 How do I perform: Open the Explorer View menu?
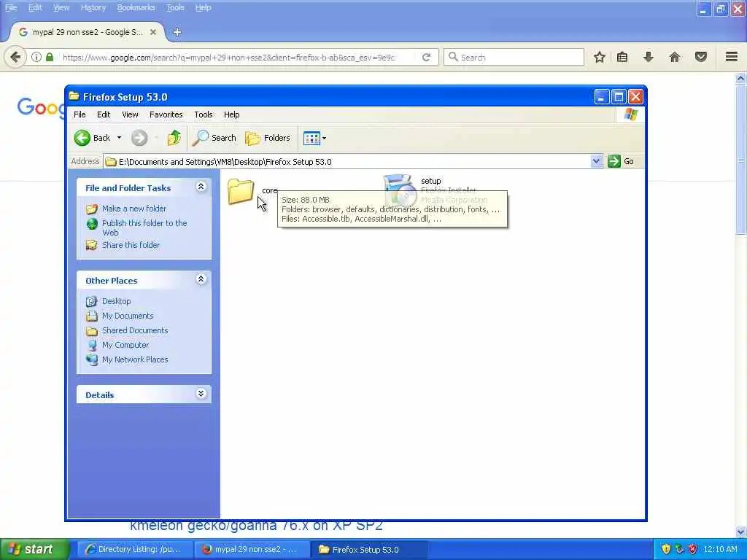pyautogui.click(x=130, y=114)
